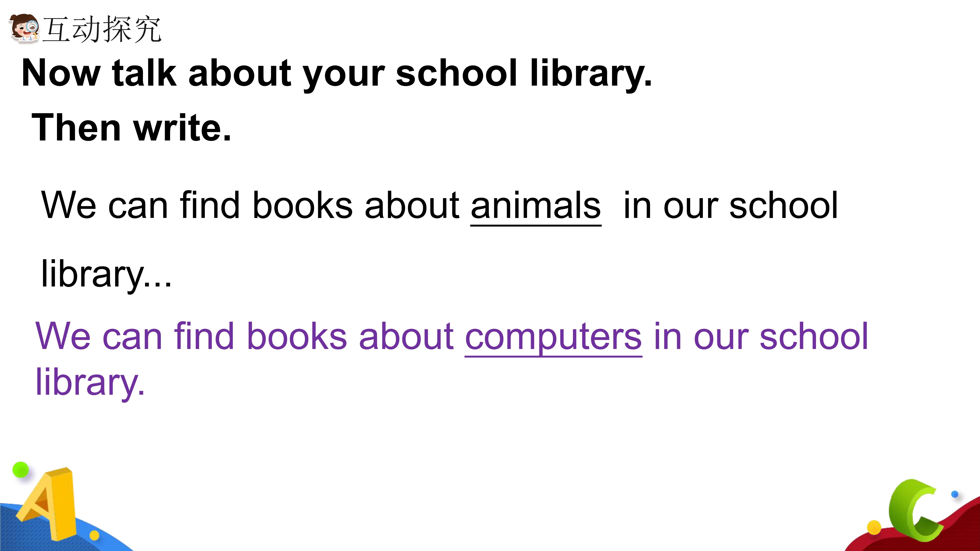Click purple phrase in our school
980x551 pixels.
click(761, 336)
